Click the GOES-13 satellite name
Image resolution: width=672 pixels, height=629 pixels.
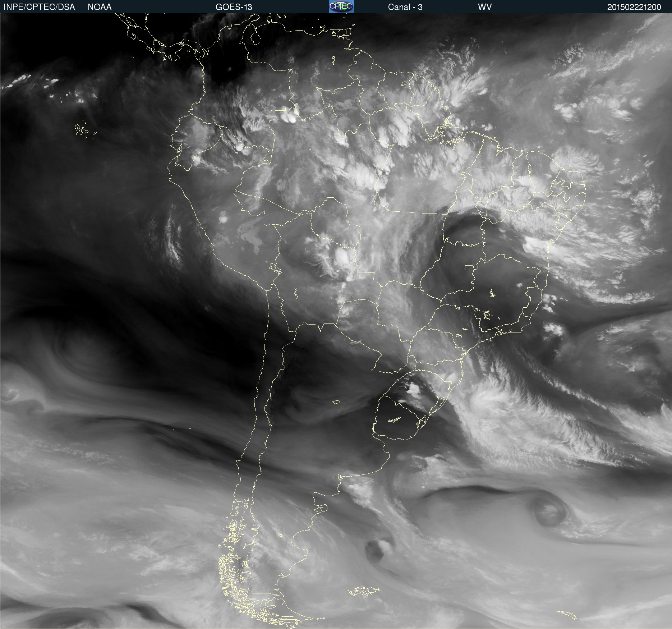[234, 7]
